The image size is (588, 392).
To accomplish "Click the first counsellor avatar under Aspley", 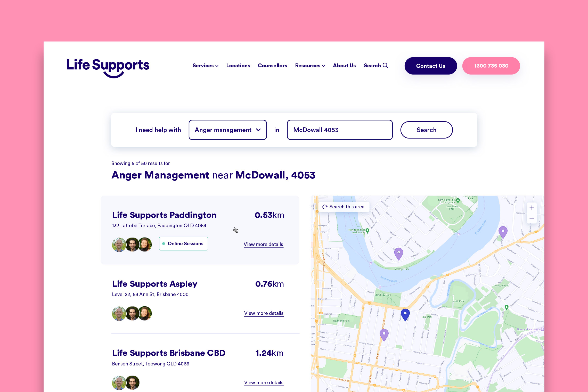I will [x=119, y=313].
